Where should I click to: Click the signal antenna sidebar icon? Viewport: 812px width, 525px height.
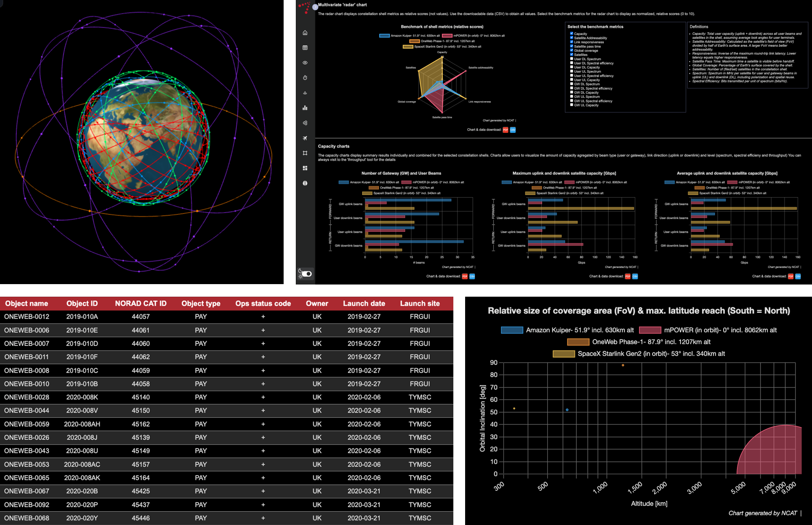click(305, 93)
